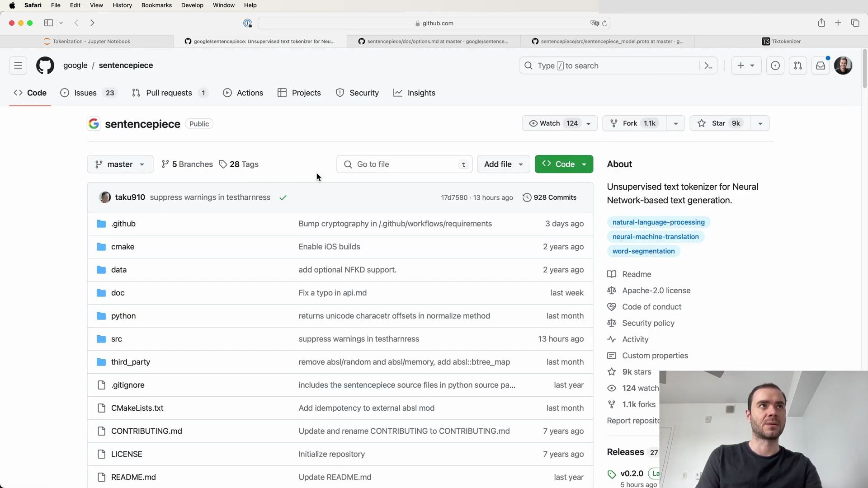Click the GitHub Octocat home icon
The image size is (868, 488).
pyautogui.click(x=44, y=65)
